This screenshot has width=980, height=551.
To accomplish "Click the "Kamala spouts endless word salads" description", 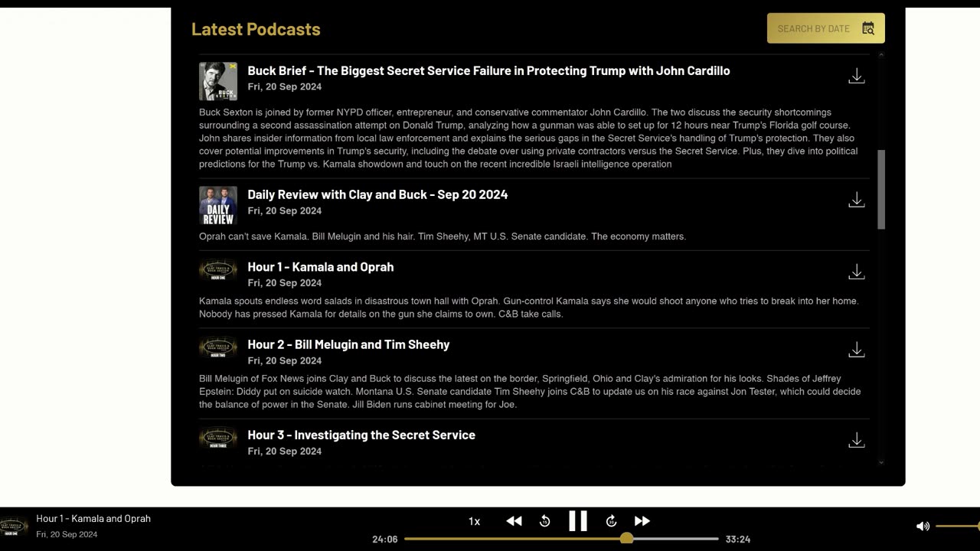I will pyautogui.click(x=529, y=308).
